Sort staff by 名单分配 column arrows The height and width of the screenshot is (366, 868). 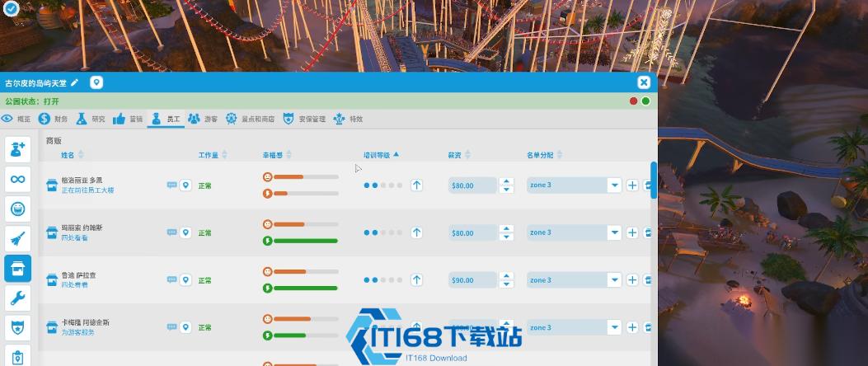pos(559,155)
